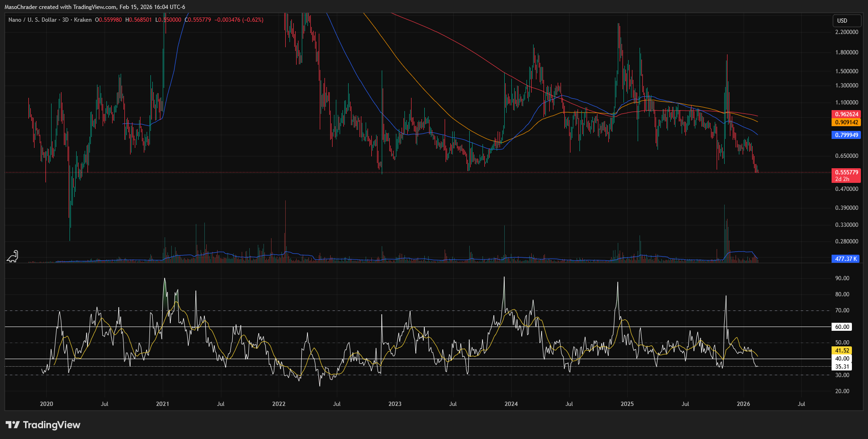Click the 30.00 RSI axis label

click(842, 375)
